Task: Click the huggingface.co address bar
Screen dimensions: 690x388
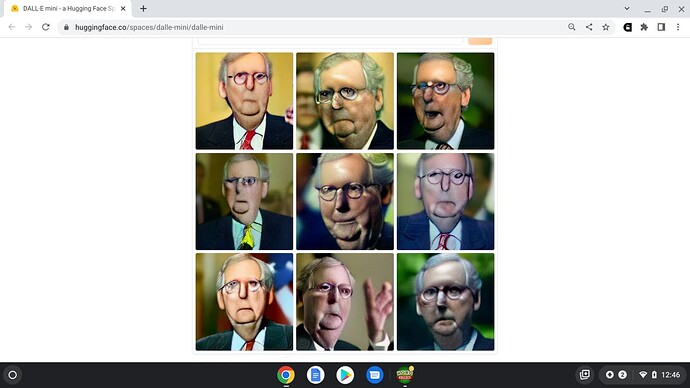Action: [308, 27]
